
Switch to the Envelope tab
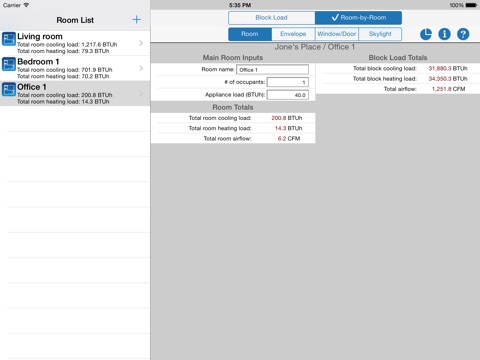click(x=293, y=34)
